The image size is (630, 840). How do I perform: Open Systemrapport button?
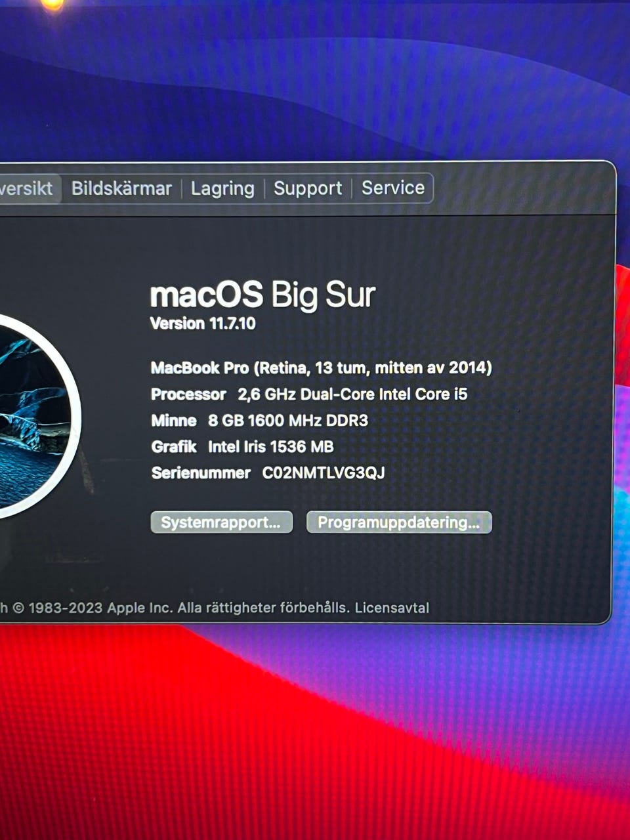click(x=221, y=522)
